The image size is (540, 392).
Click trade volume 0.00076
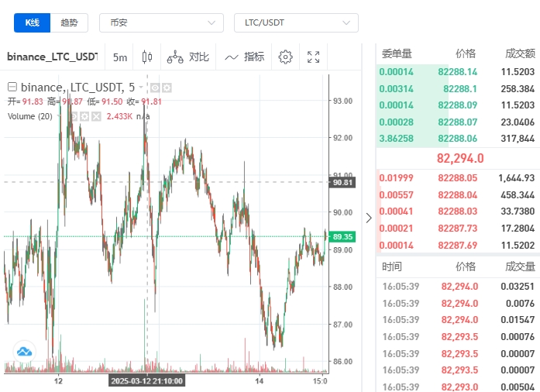pos(518,336)
